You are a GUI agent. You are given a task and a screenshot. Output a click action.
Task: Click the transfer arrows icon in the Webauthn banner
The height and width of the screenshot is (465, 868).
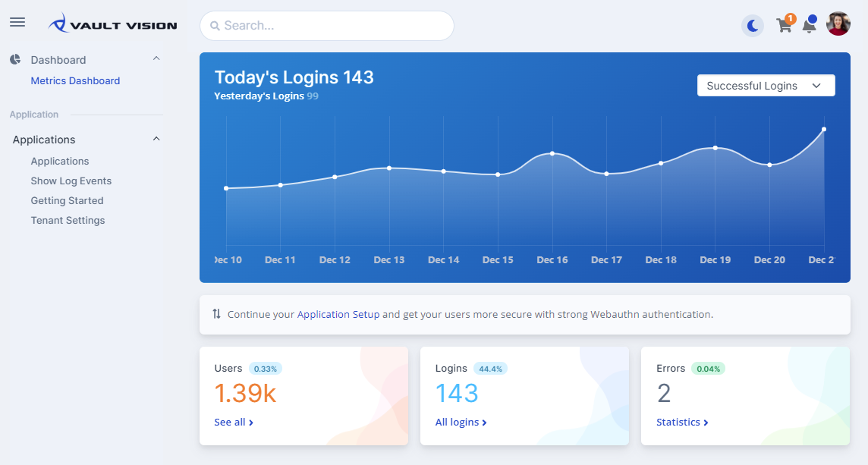216,314
